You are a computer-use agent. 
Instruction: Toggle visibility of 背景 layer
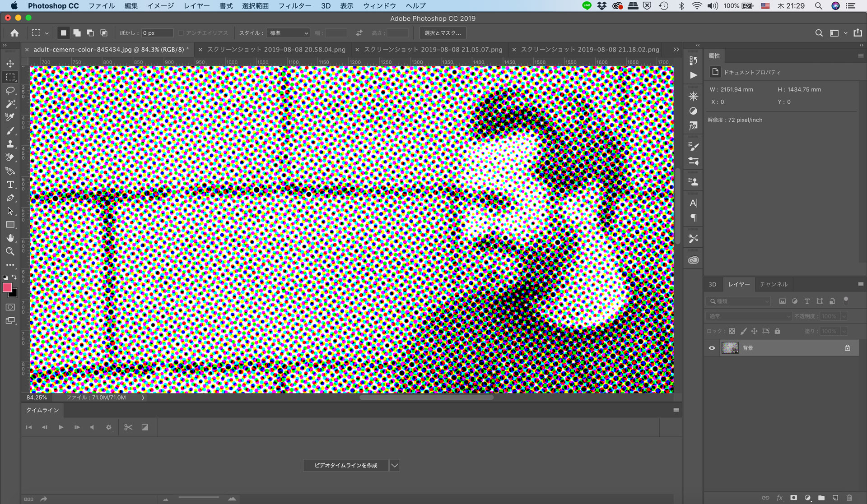(712, 348)
